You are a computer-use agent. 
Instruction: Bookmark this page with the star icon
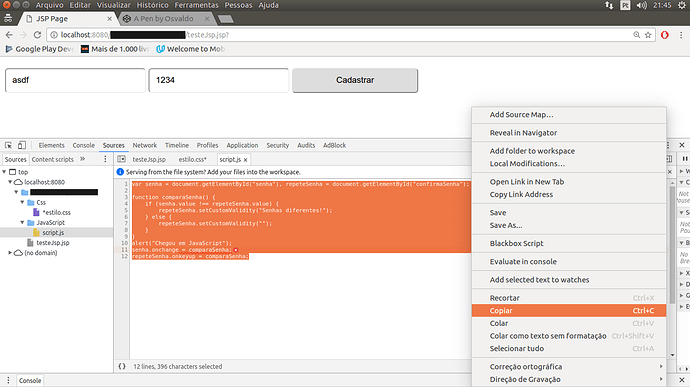coord(648,35)
